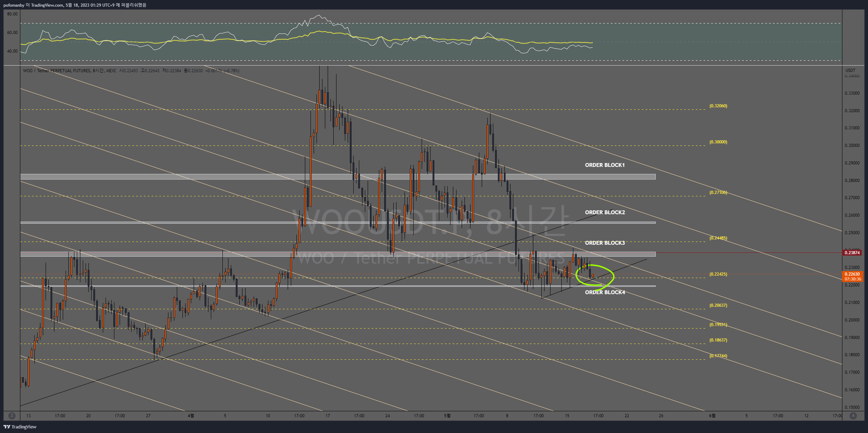This screenshot has width=868, height=433.
Task: Click date 24 on the time axis
Action: [x=387, y=415]
